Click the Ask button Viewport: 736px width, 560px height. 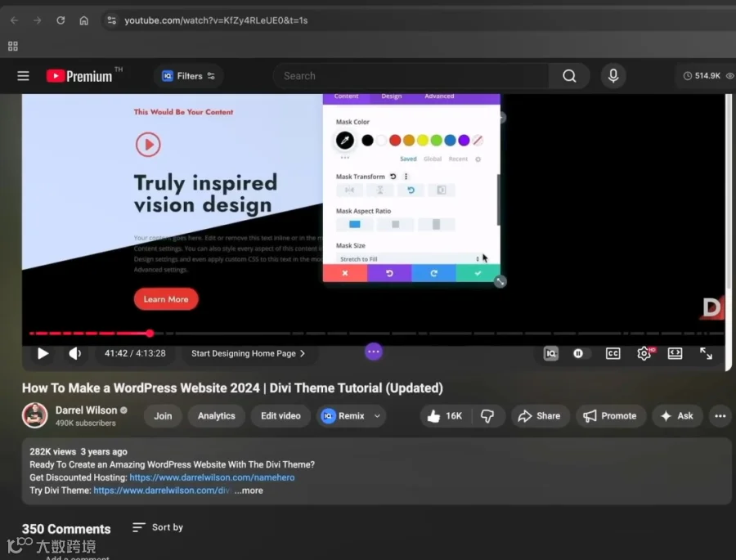pos(677,416)
